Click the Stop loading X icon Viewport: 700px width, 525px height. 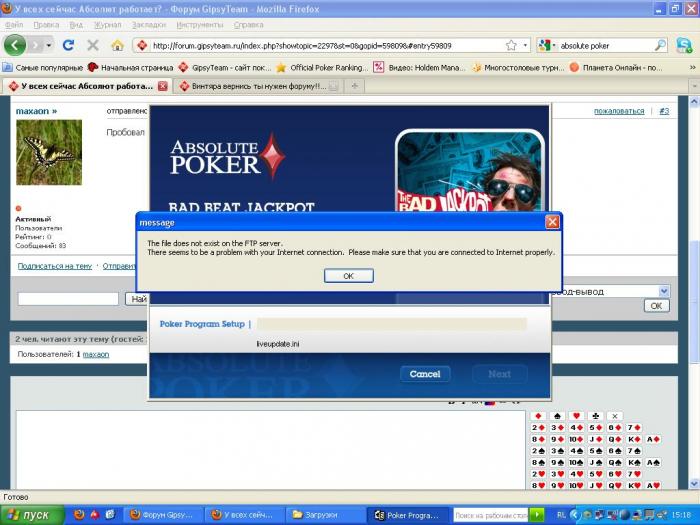(93, 45)
